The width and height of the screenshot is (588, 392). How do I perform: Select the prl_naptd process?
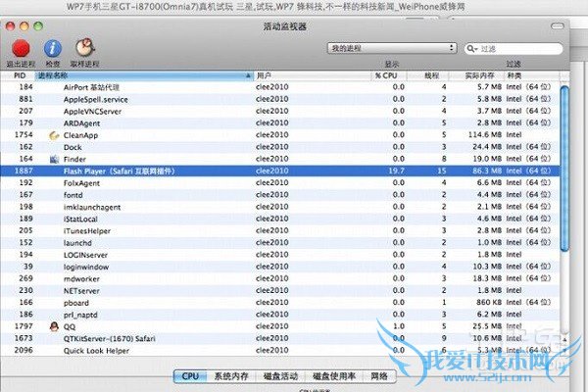coord(279,315)
